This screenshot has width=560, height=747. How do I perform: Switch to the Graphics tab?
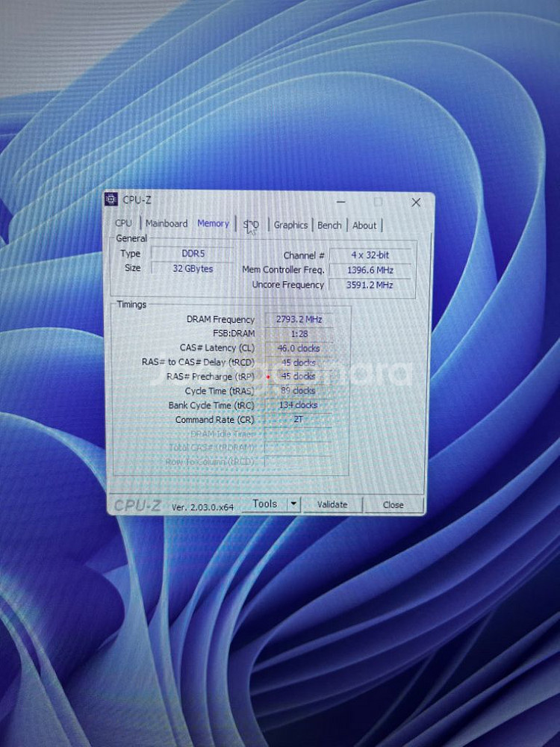(x=290, y=225)
